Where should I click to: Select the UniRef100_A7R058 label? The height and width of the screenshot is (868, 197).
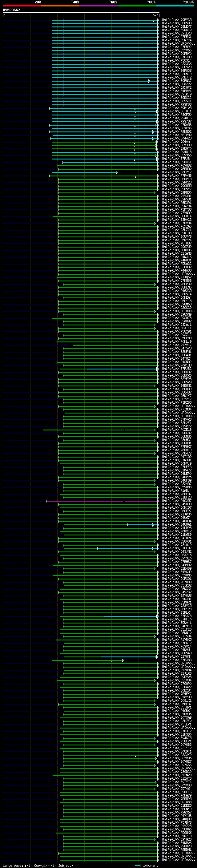177,125
